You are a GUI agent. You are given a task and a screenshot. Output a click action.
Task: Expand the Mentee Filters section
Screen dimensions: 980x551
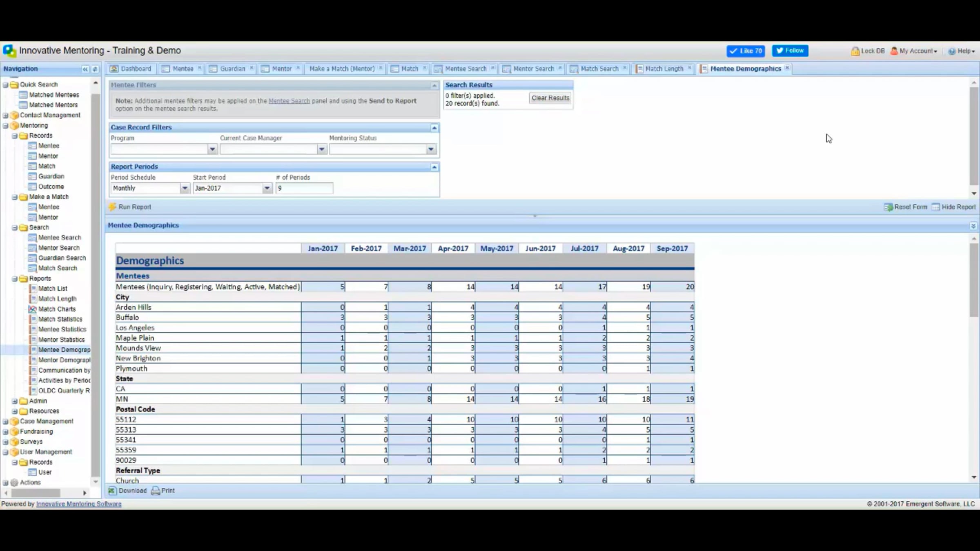click(x=434, y=86)
